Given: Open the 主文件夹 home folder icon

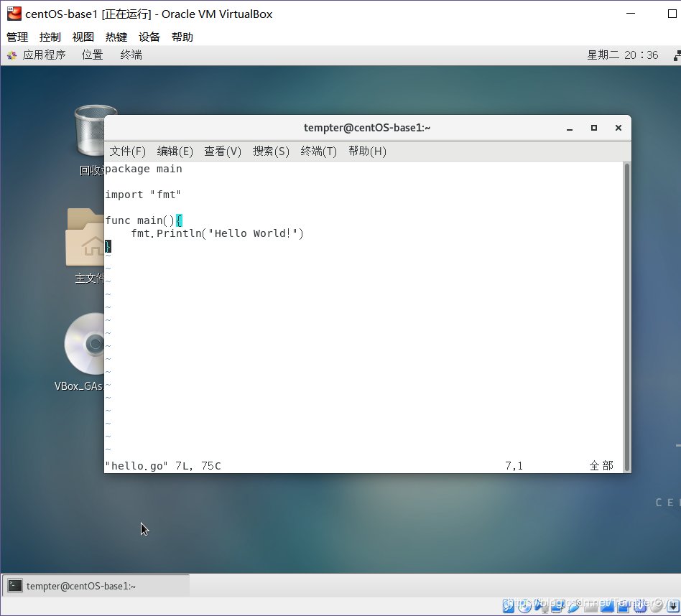Looking at the screenshot, I should click(85, 238).
